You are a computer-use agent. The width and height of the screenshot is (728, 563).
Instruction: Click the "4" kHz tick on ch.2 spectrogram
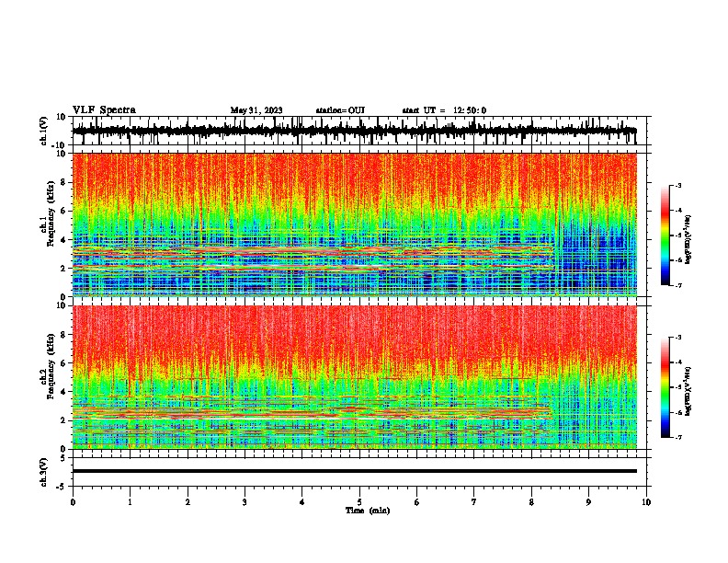click(63, 392)
